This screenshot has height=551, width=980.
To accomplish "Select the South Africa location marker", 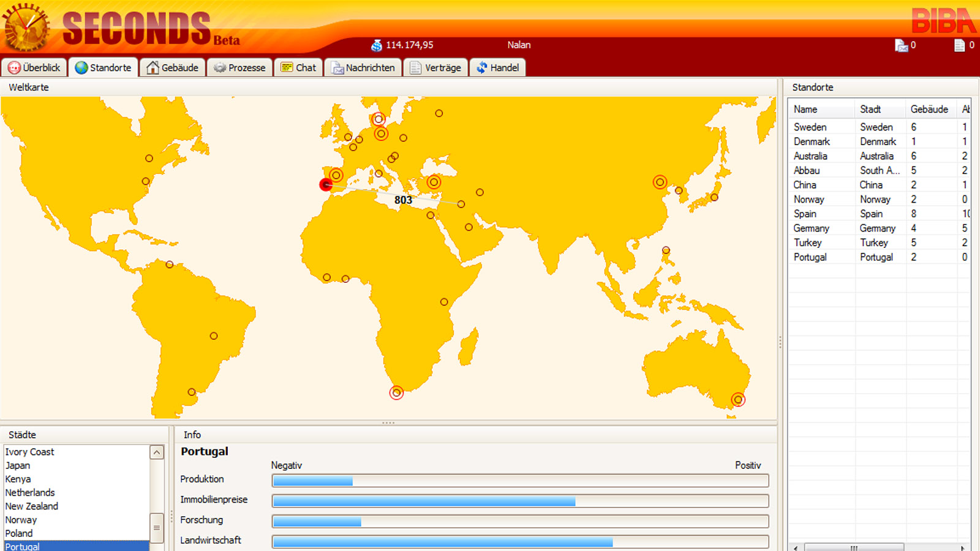I will [396, 392].
